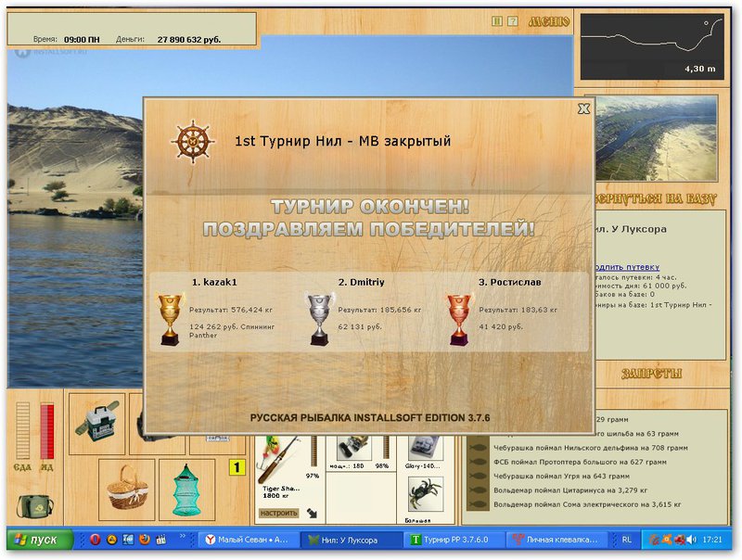Click the настроить tackle setup button

click(279, 513)
